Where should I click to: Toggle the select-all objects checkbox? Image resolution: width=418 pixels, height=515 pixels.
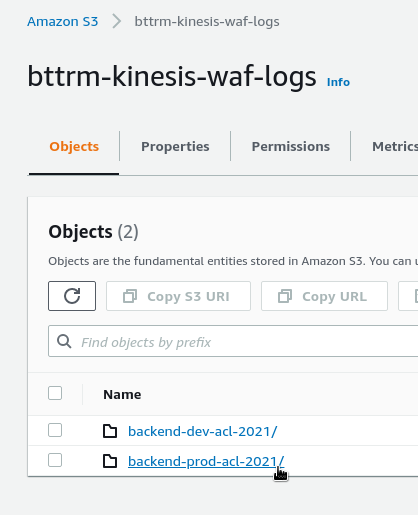pyautogui.click(x=55, y=393)
